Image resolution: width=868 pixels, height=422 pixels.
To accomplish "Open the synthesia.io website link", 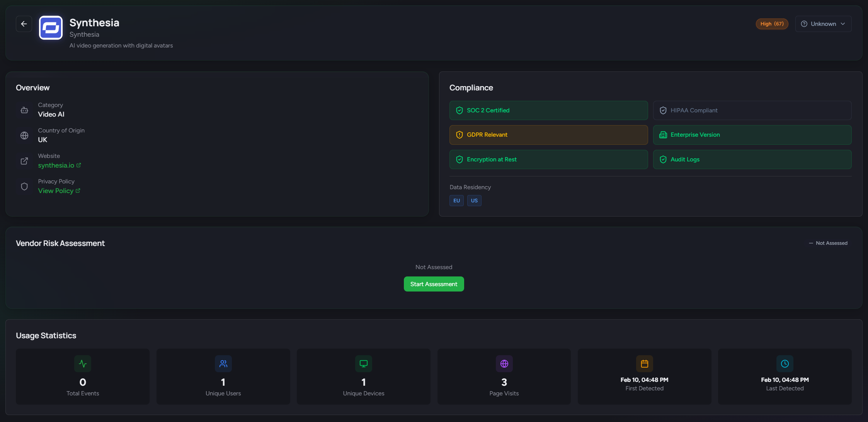I will pyautogui.click(x=56, y=165).
